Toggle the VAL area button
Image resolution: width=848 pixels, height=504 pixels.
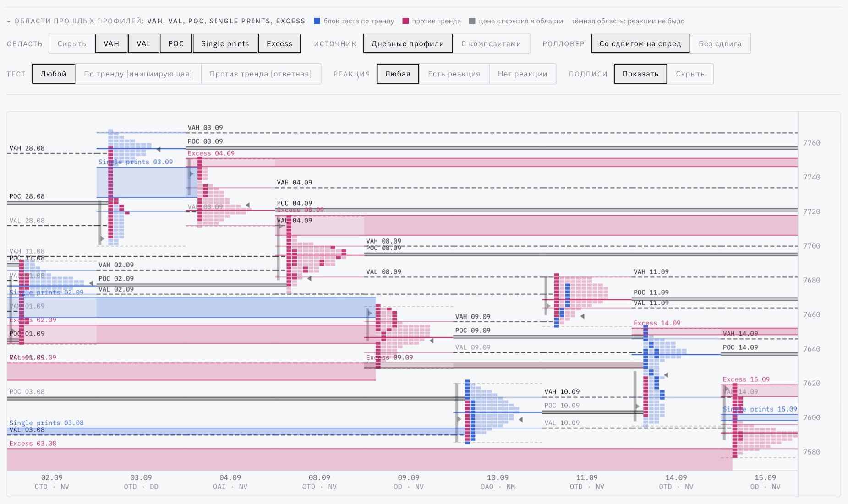point(143,43)
